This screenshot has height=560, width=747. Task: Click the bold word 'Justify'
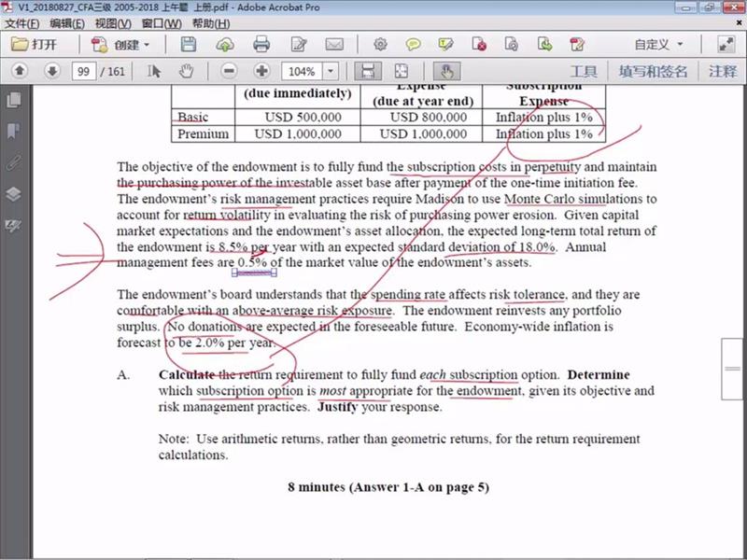[337, 407]
